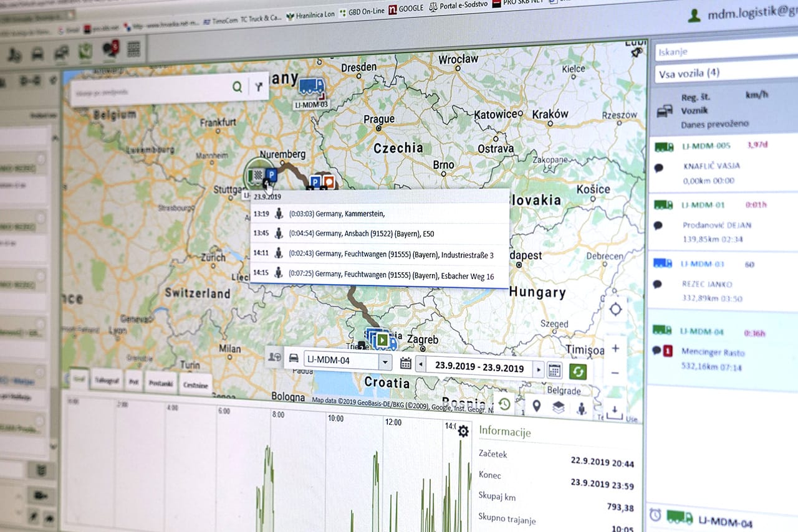This screenshot has height=532, width=798.
Task: Click the green refresh route button
Action: 577,371
